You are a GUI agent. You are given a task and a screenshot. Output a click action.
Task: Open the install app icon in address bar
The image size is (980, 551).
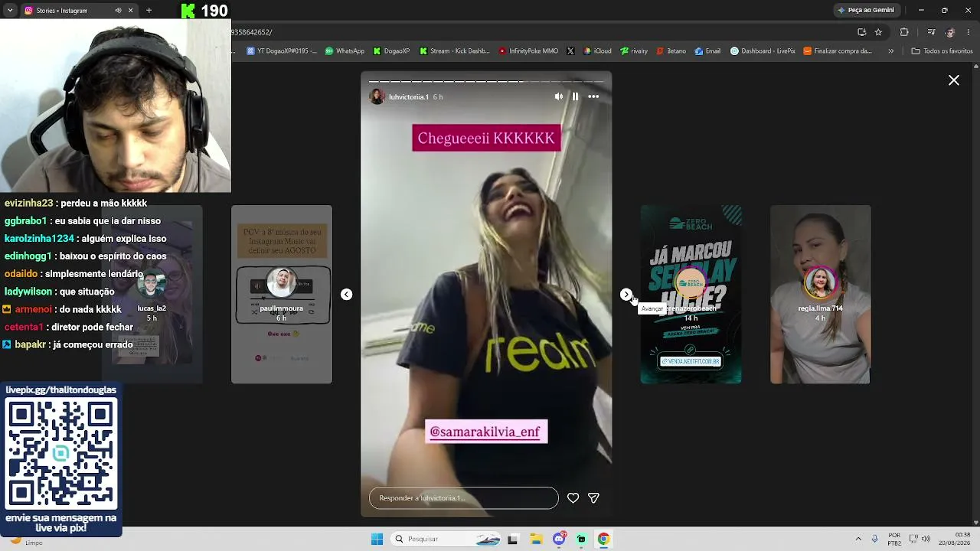pos(861,32)
